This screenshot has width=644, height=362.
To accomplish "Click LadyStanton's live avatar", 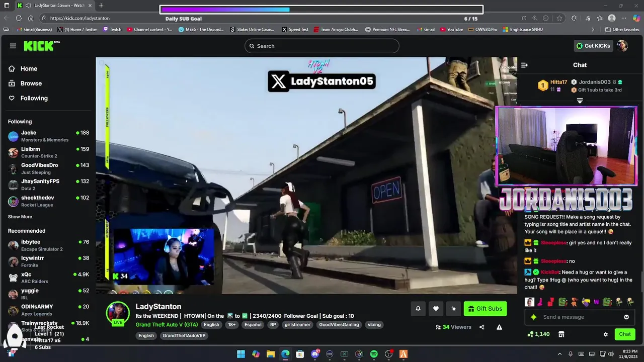I will (118, 313).
